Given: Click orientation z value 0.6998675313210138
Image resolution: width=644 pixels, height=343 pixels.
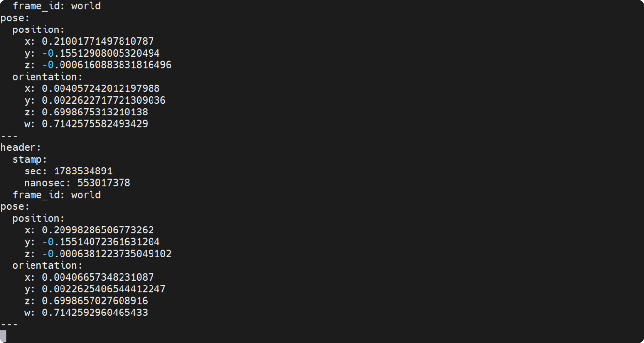Looking at the screenshot, I should [95, 112].
